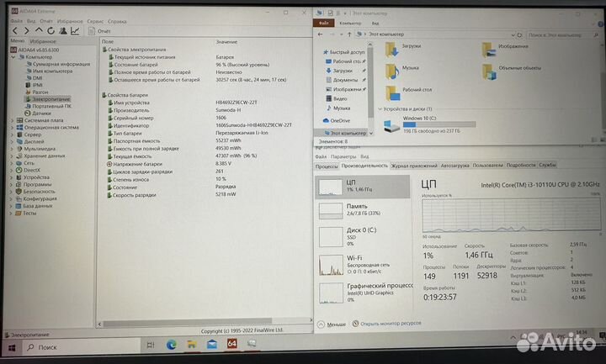Open the Файл menu in AIDA64
This screenshot has height=364, width=606.
[x=17, y=21]
